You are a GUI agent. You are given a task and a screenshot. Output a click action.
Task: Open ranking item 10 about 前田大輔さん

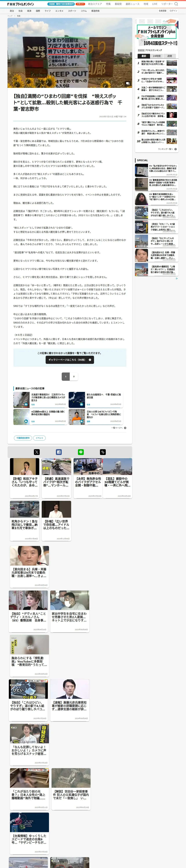[x=157, y=141]
